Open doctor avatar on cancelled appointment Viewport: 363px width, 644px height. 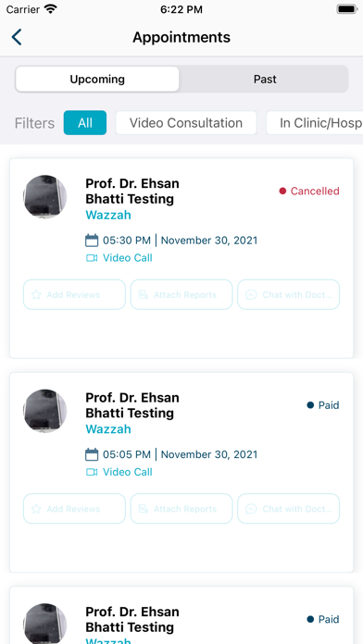tap(44, 197)
